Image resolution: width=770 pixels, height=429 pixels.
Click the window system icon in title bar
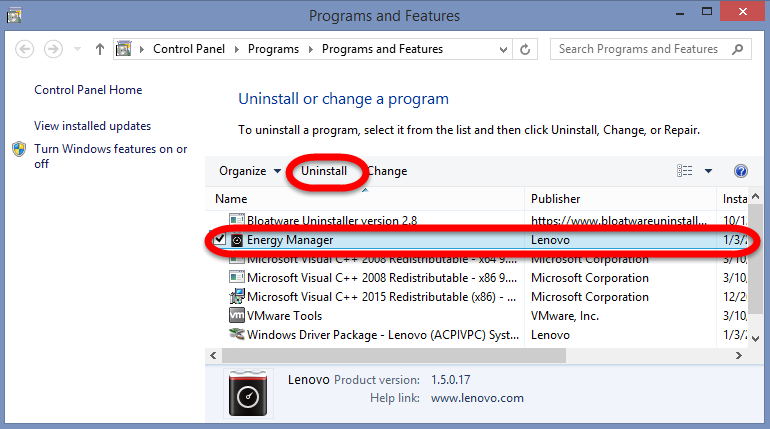coord(14,16)
